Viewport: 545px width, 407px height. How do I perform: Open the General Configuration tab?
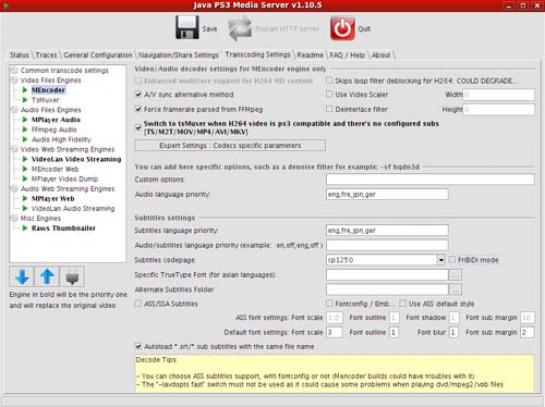pyautogui.click(x=98, y=55)
